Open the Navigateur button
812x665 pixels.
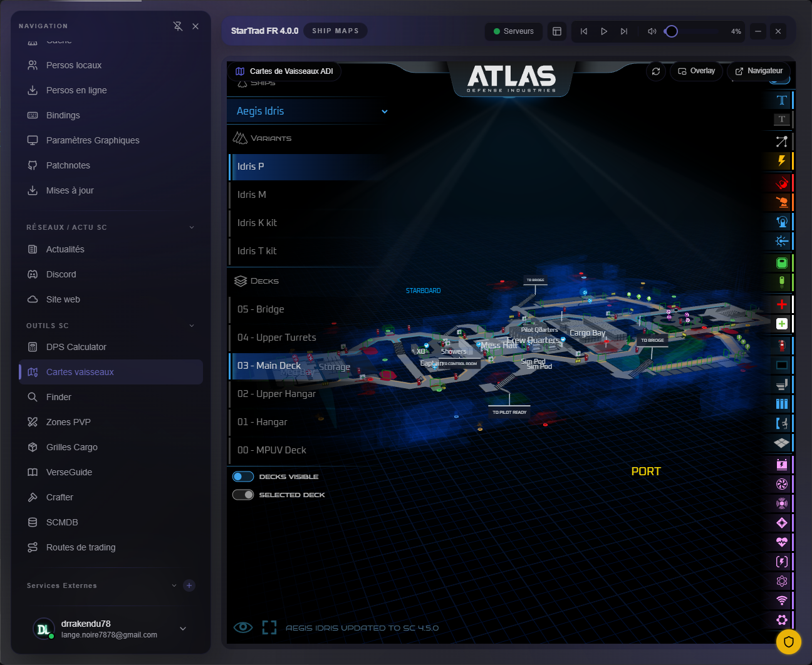(x=758, y=71)
